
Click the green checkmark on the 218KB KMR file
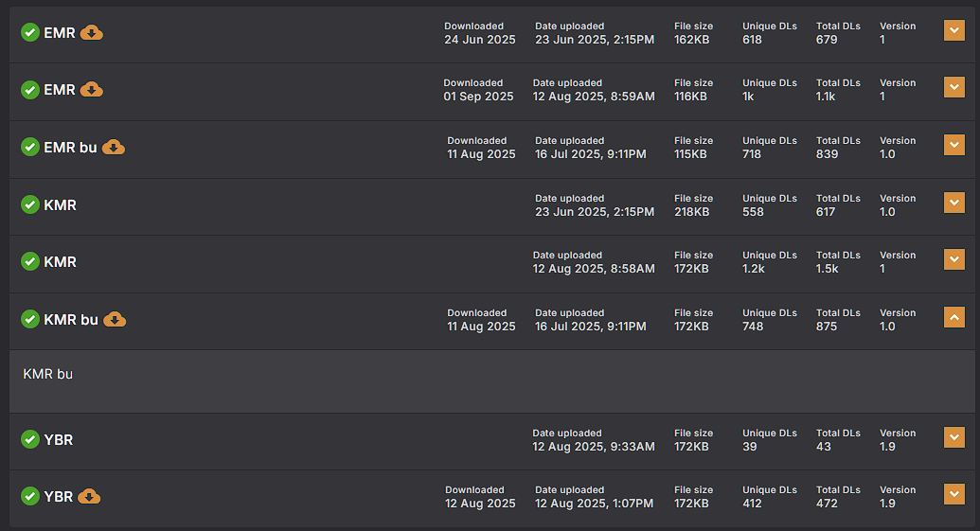pos(30,204)
